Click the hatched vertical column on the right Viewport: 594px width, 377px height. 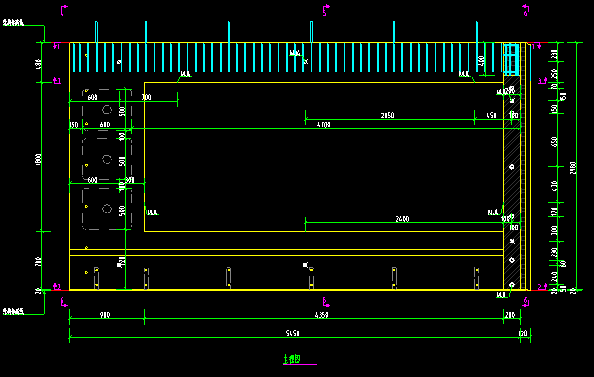(x=512, y=183)
